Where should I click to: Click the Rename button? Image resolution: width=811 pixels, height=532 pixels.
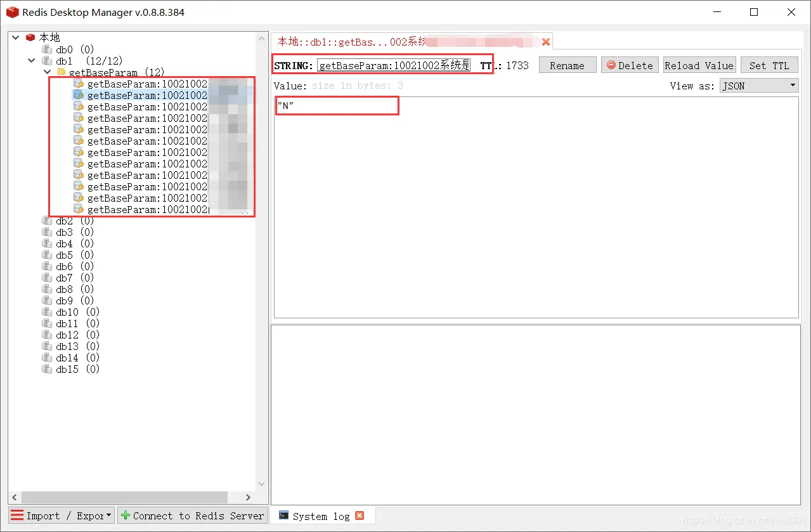(568, 65)
